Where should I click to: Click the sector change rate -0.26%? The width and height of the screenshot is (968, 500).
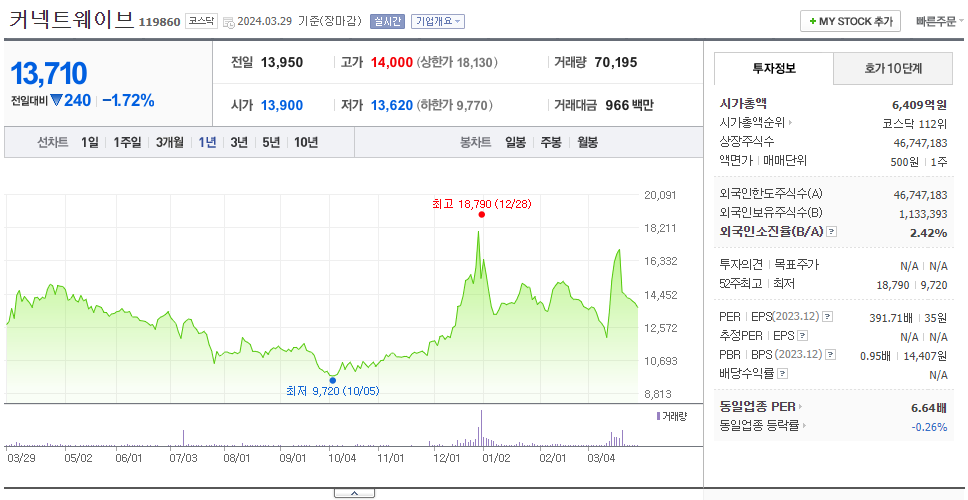(929, 427)
